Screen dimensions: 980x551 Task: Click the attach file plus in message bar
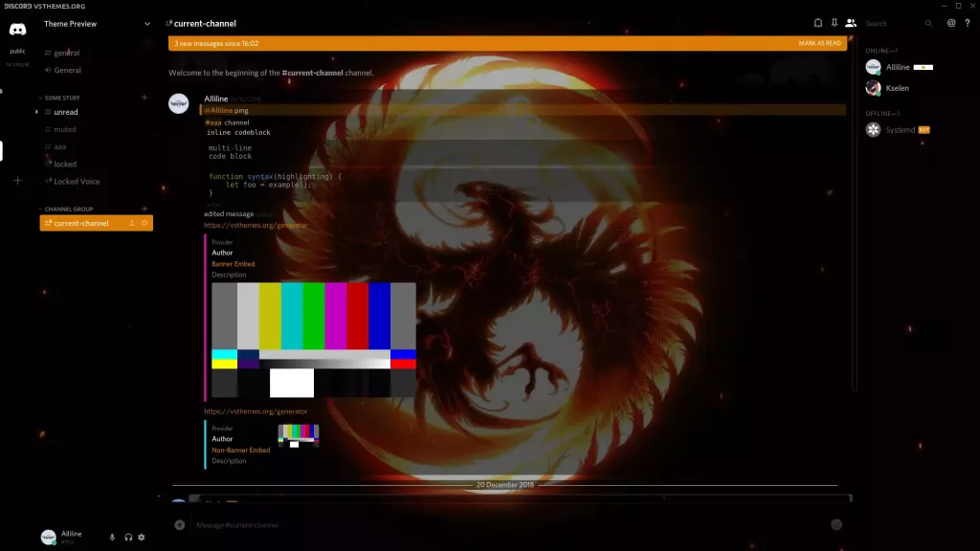coord(180,524)
